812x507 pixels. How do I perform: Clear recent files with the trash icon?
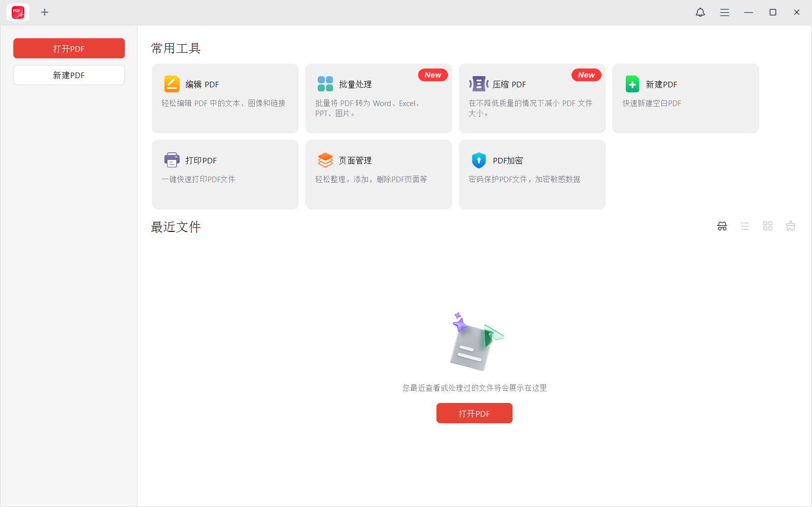(x=790, y=226)
